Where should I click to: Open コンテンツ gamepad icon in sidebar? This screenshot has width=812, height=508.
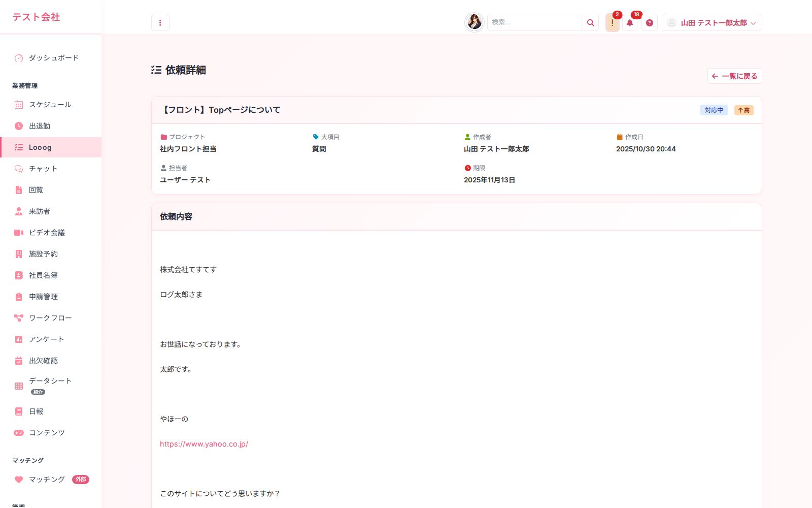click(x=19, y=433)
